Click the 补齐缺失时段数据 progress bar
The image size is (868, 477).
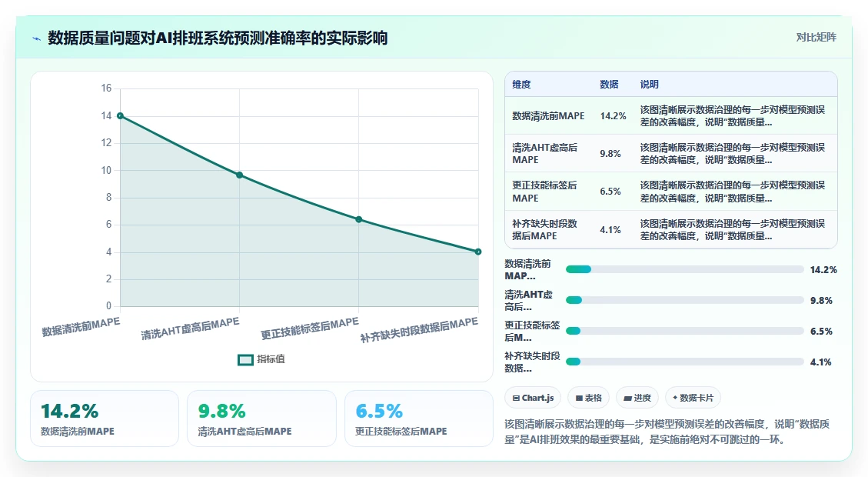click(x=685, y=362)
